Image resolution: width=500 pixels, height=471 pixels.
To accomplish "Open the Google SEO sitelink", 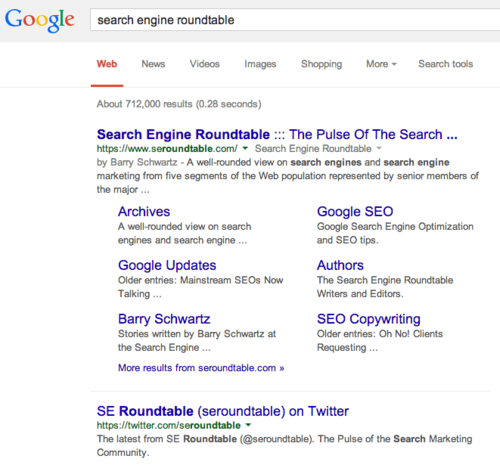I will point(355,212).
